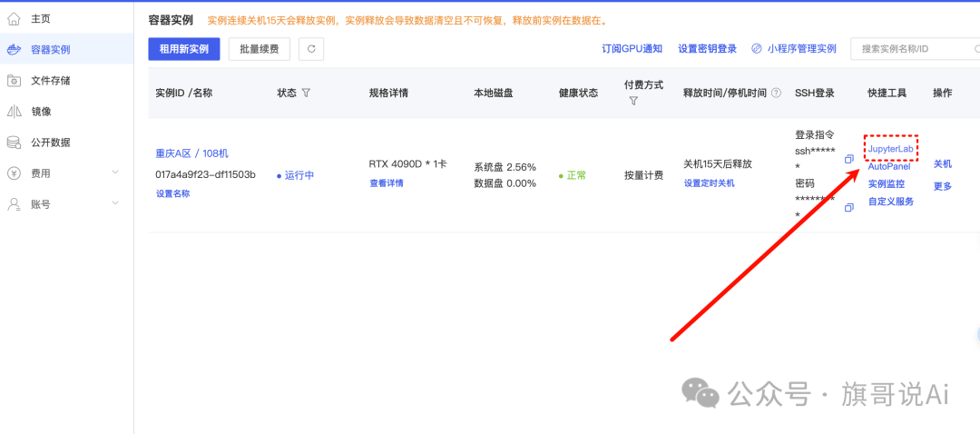The image size is (980, 434).
Task: Click the 批量续费 button
Action: tap(260, 49)
